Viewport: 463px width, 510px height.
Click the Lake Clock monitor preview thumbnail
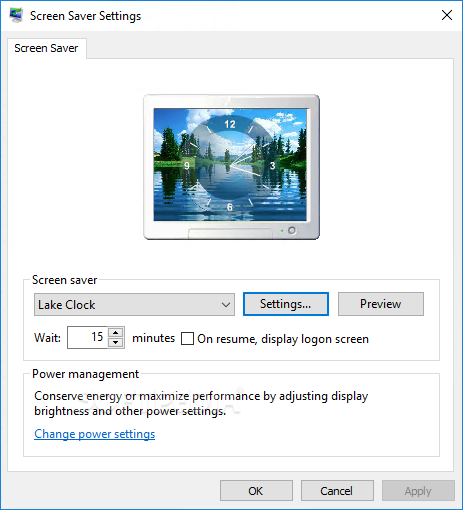click(x=231, y=167)
